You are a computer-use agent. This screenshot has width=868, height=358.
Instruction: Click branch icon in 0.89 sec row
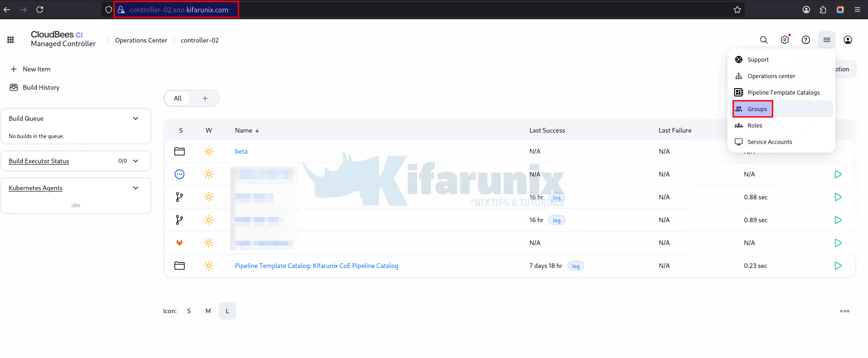[x=180, y=220]
